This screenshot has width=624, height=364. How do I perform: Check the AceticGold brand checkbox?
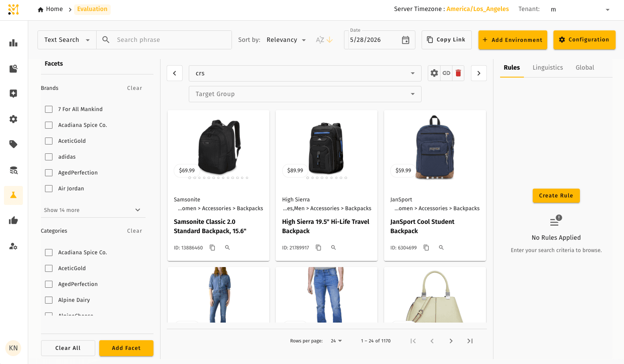tap(49, 141)
